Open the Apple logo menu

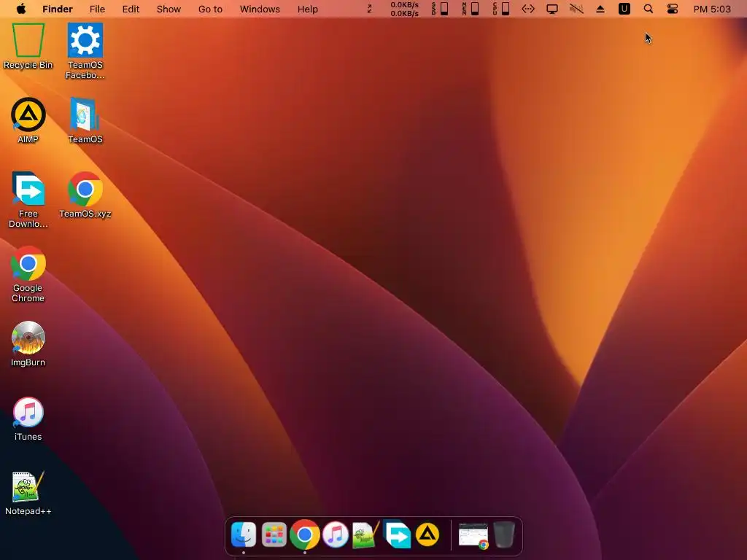click(x=21, y=9)
